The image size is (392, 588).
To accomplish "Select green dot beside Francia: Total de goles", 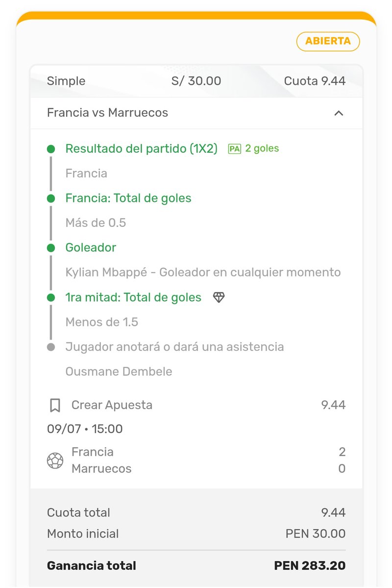I will point(51,198).
